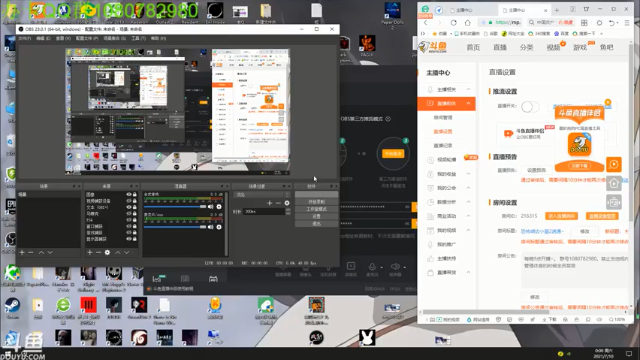Collapse the highlighted 直播相关 section chevron
The height and width of the screenshot is (360, 640).
point(468,104)
